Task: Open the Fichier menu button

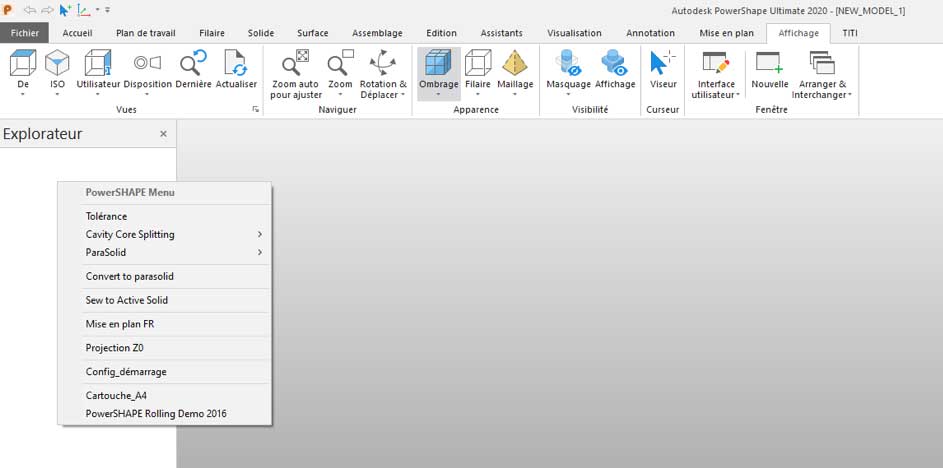Action: tap(24, 33)
